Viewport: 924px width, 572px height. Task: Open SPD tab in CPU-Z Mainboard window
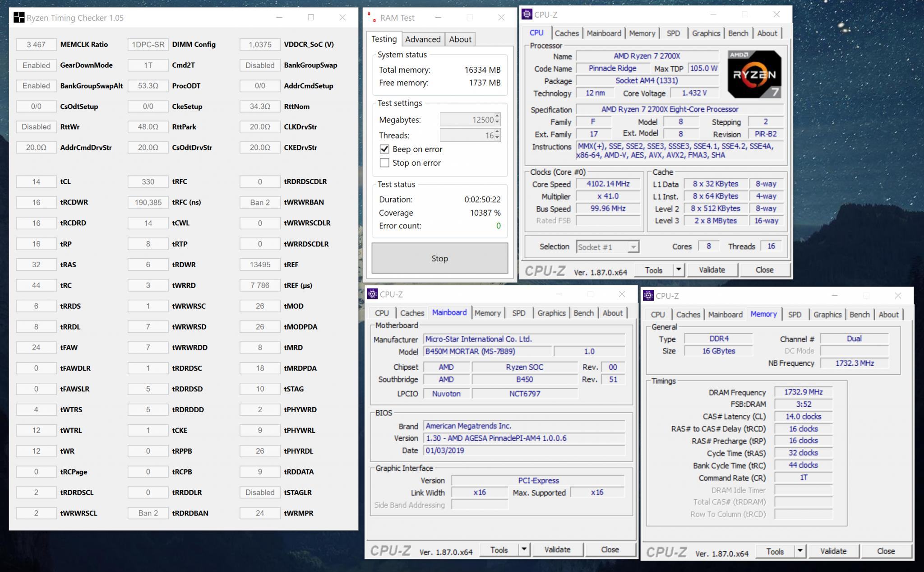518,313
